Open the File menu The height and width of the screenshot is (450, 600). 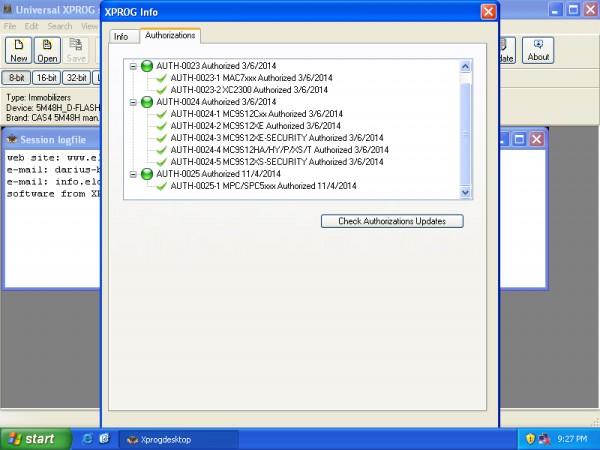click(x=10, y=26)
